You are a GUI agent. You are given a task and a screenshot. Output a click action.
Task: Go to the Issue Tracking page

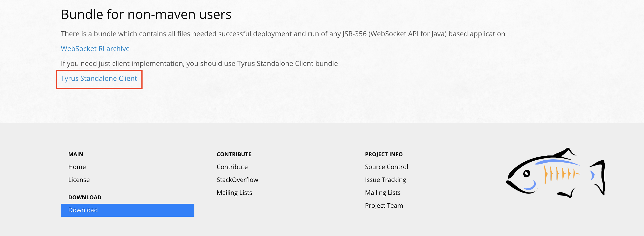coord(385,180)
